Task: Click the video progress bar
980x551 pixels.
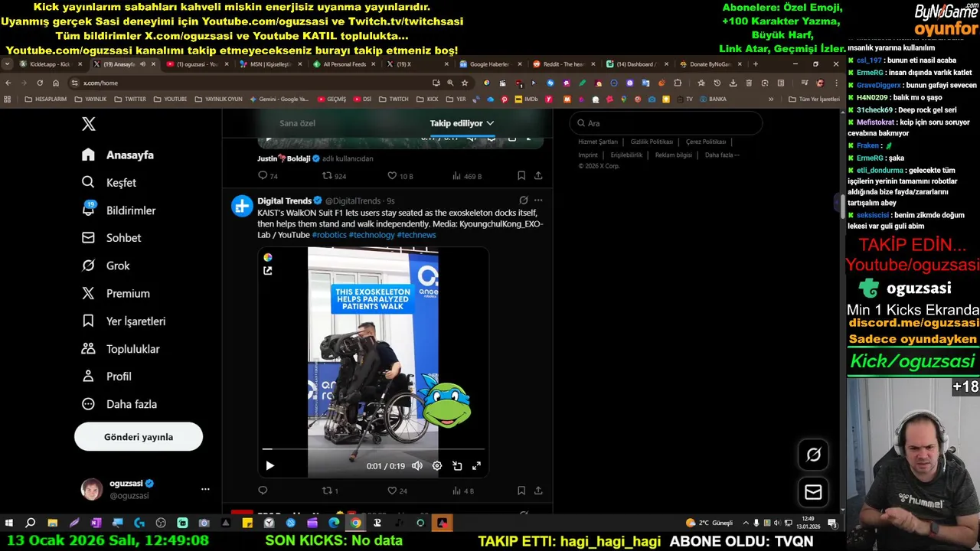Action: point(373,449)
